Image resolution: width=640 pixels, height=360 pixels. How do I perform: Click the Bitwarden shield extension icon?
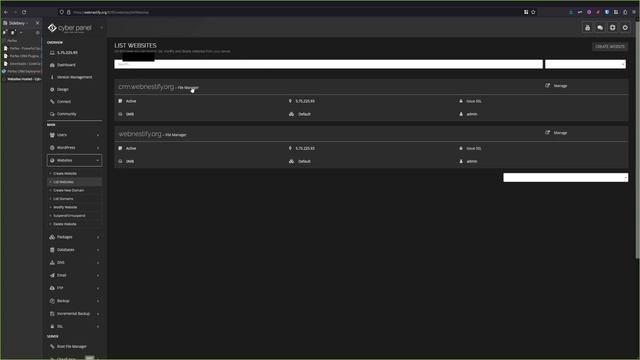(607, 12)
